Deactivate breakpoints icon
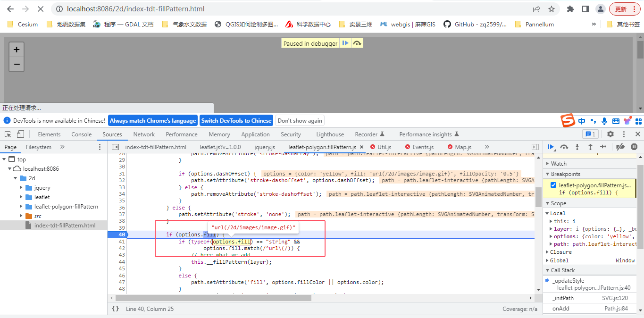This screenshot has width=644, height=318. click(621, 147)
